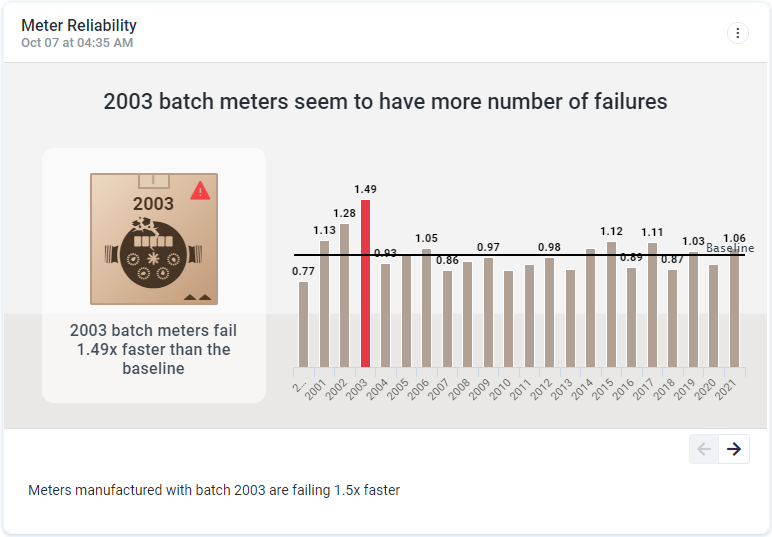Click the 2015 bar valued 1.12
This screenshot has height=537, width=772.
[x=611, y=303]
